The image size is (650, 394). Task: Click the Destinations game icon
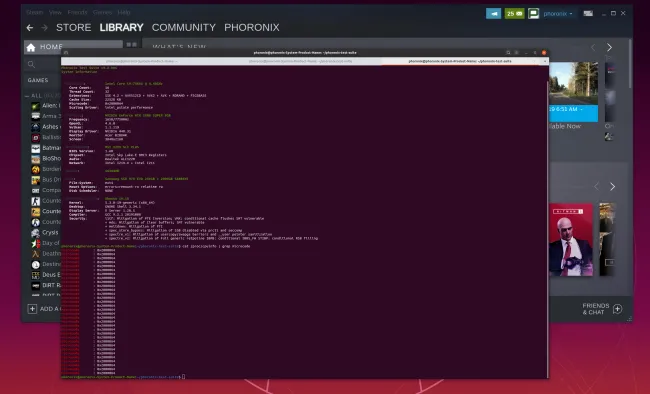click(x=36, y=264)
